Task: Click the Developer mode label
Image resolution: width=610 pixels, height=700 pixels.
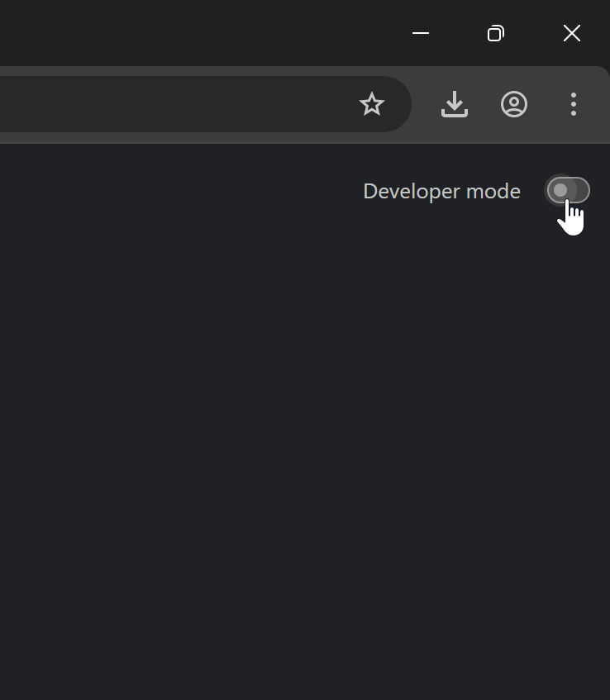Action: pyautogui.click(x=441, y=191)
